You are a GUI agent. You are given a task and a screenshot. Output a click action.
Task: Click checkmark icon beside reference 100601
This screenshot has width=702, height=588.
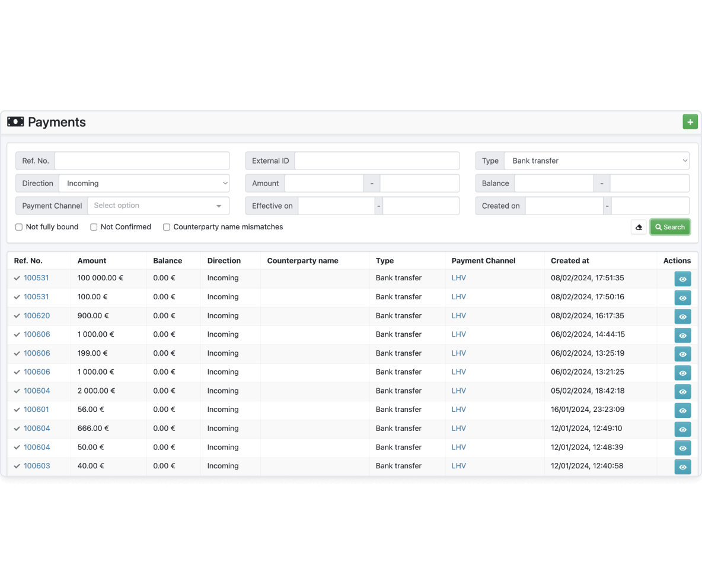point(17,410)
